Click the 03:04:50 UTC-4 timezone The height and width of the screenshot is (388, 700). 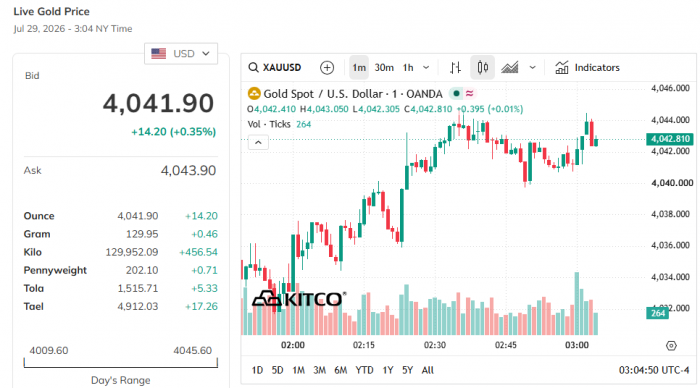[x=654, y=370]
